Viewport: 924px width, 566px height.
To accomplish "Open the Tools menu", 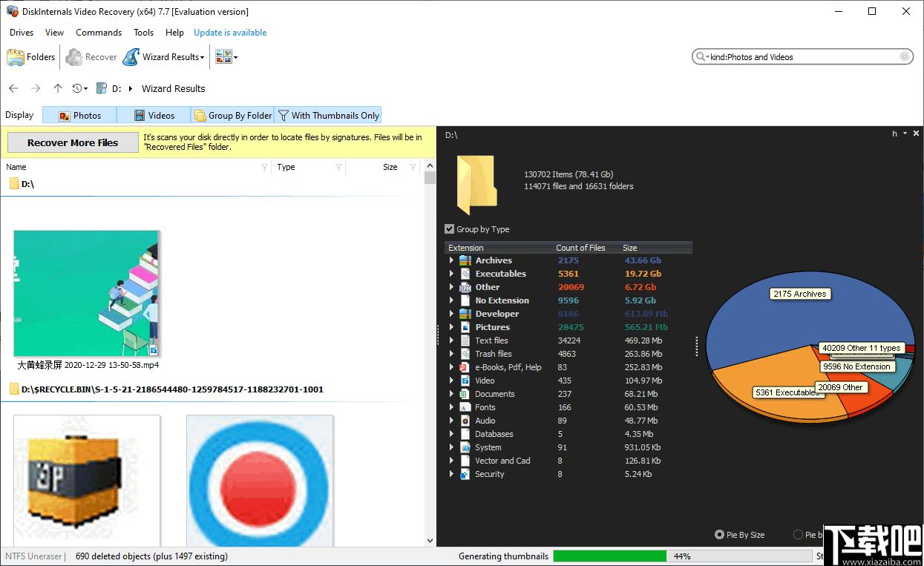I will [x=143, y=33].
